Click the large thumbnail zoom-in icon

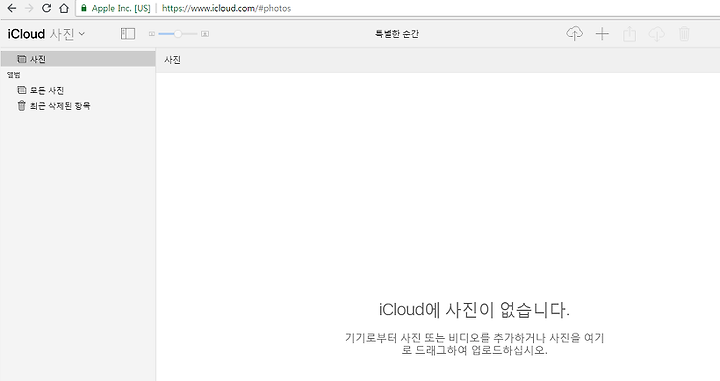click(205, 34)
